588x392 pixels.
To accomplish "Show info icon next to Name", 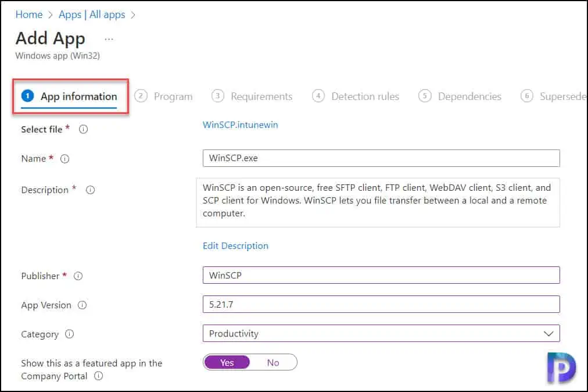I will [65, 159].
